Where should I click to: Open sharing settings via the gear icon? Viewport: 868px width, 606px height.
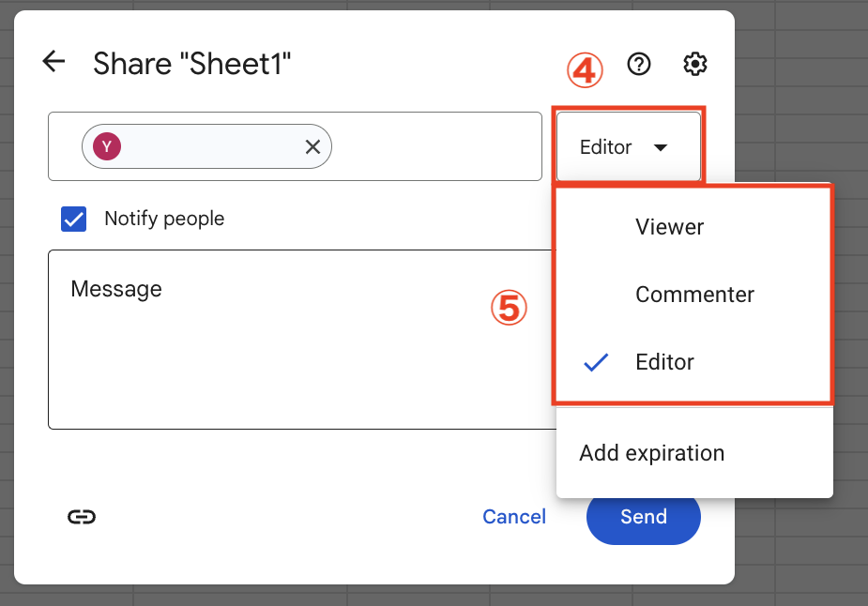click(x=694, y=64)
